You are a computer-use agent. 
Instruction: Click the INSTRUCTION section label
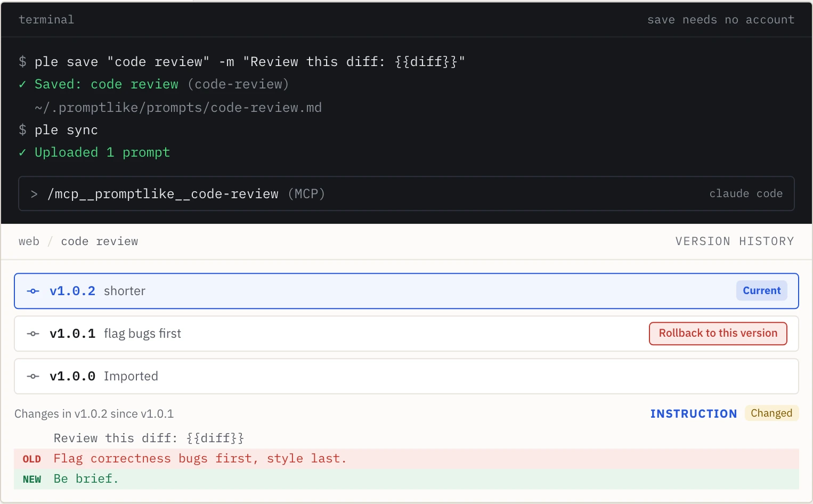coord(694,414)
